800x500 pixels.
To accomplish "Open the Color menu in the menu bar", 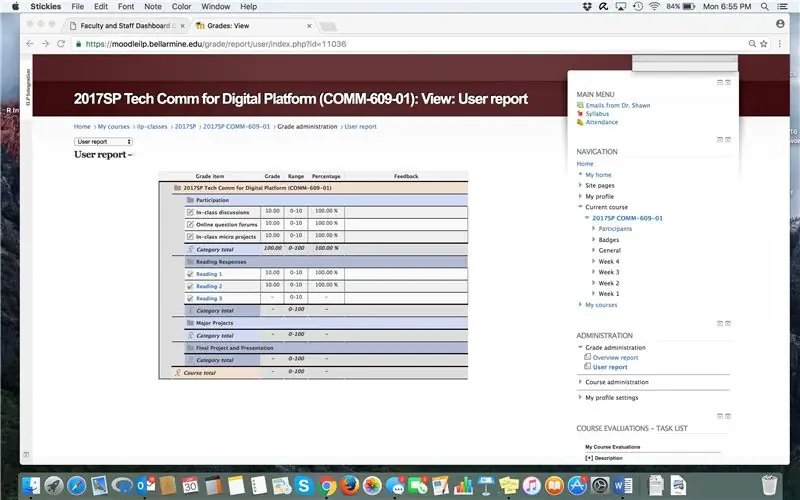I will tap(181, 7).
